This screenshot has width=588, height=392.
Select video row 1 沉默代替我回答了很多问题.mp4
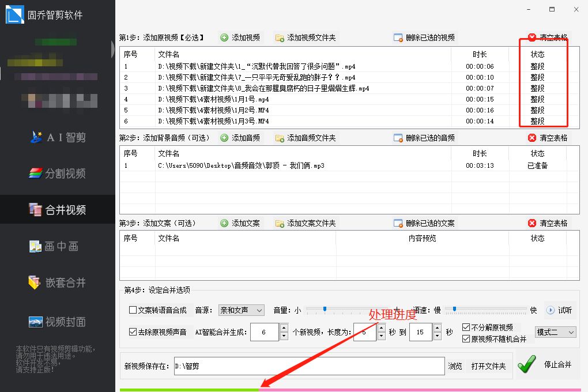tap(349, 66)
